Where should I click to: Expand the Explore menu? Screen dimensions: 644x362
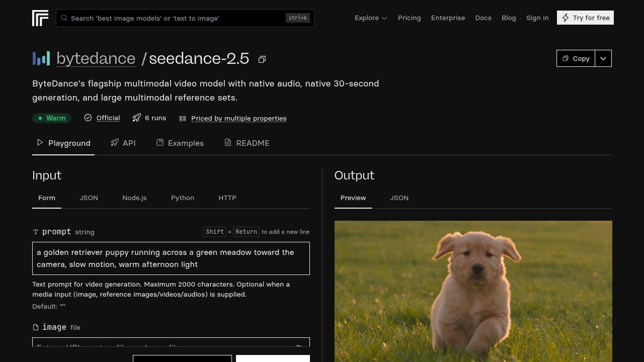tap(371, 18)
